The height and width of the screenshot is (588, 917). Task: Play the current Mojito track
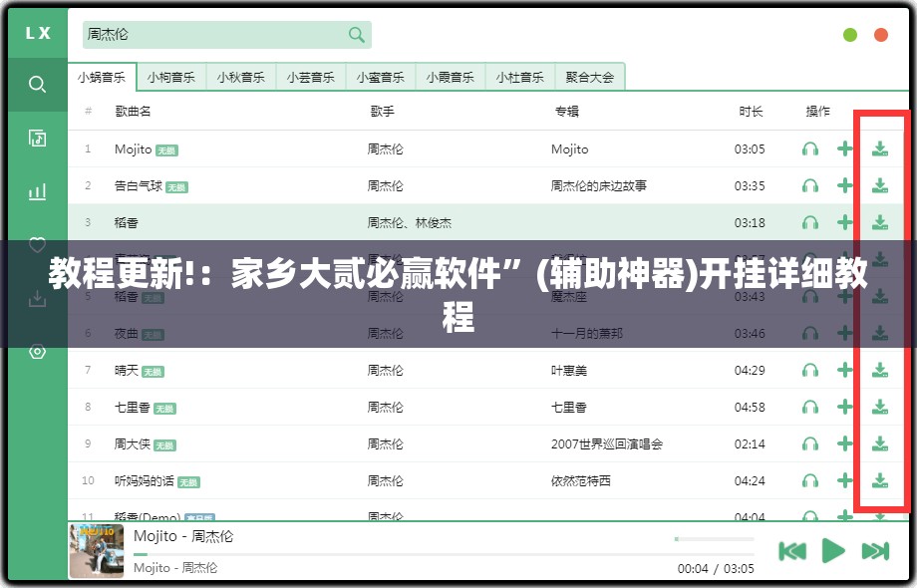[833, 550]
